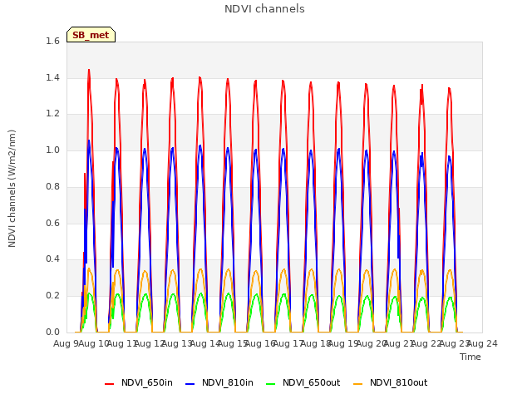532x399 pixels.
Task: Click the y-axis label NDVI channels (W/m2/nm)
Action: point(12,189)
